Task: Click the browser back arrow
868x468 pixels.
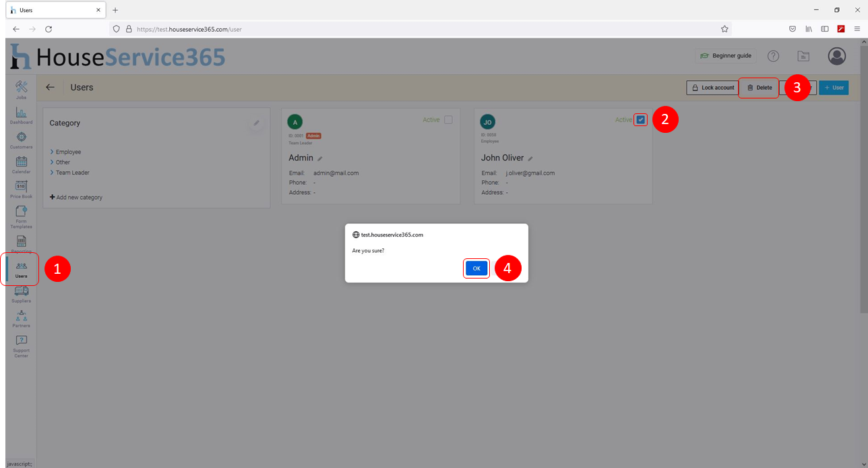Action: (x=16, y=29)
